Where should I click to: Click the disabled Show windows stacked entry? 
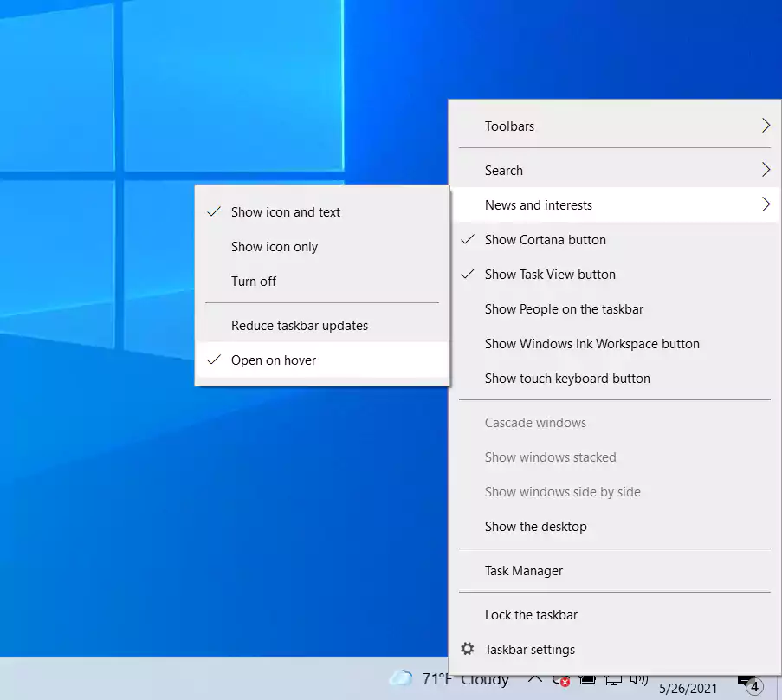pos(615,457)
